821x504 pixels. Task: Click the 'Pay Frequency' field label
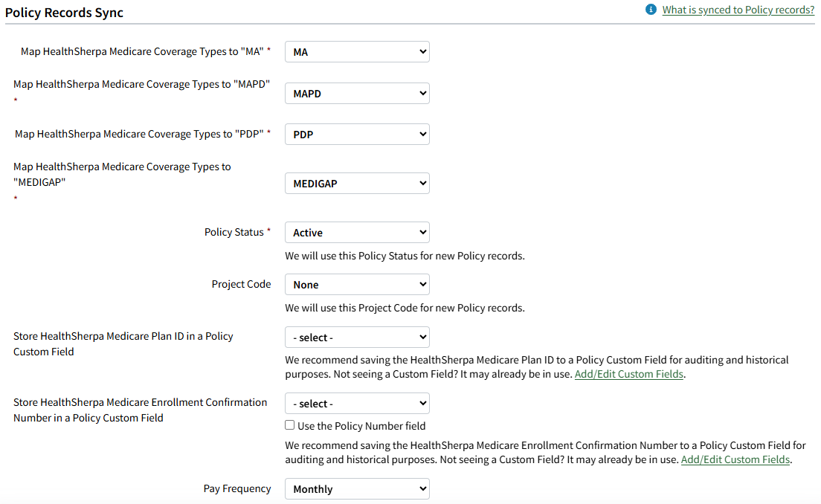237,488
